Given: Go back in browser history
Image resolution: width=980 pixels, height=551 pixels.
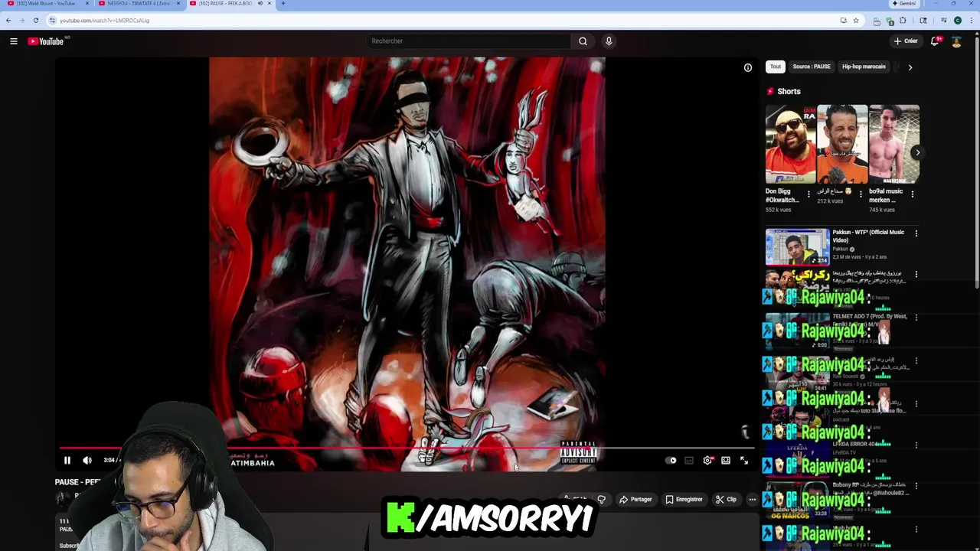Looking at the screenshot, I should pos(8,21).
